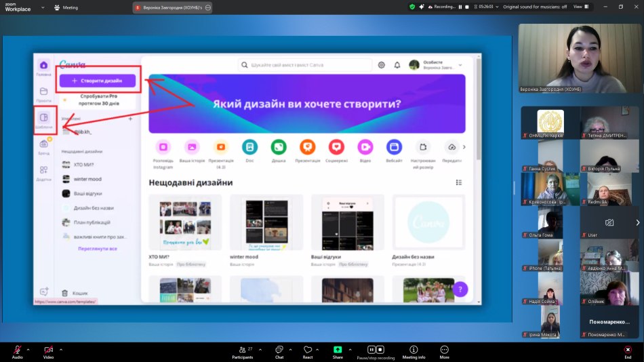Image resolution: width=644 pixels, height=362 pixels.
Task: Open the Chat panel
Action: click(279, 350)
